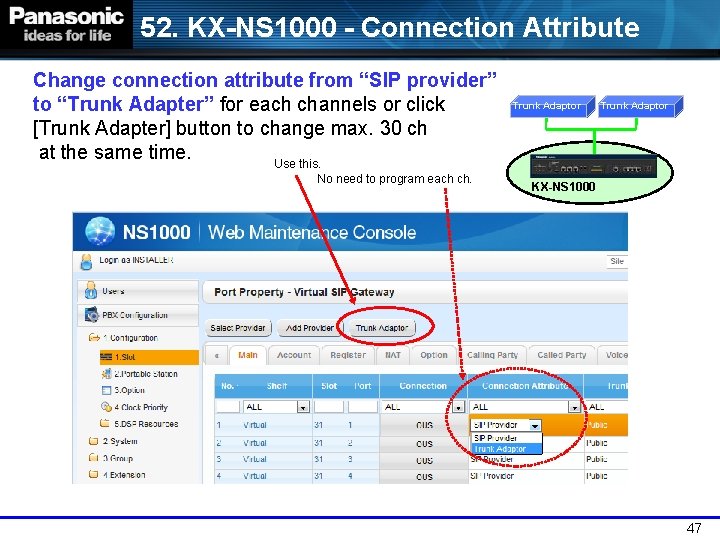Switch to the Register tab

[x=348, y=355]
